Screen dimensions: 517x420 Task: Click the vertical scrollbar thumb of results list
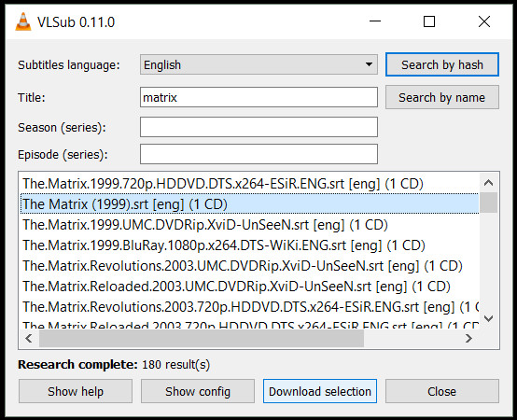(488, 203)
